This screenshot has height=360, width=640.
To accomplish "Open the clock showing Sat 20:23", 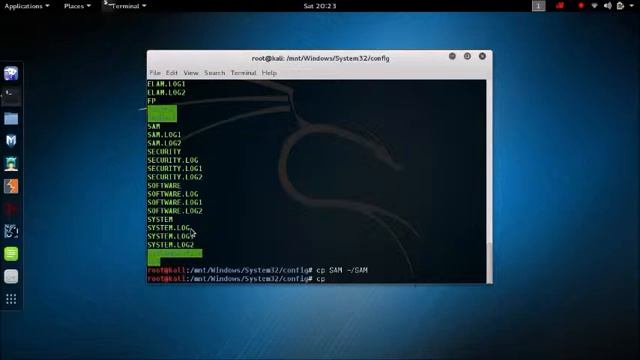I will coord(320,6).
